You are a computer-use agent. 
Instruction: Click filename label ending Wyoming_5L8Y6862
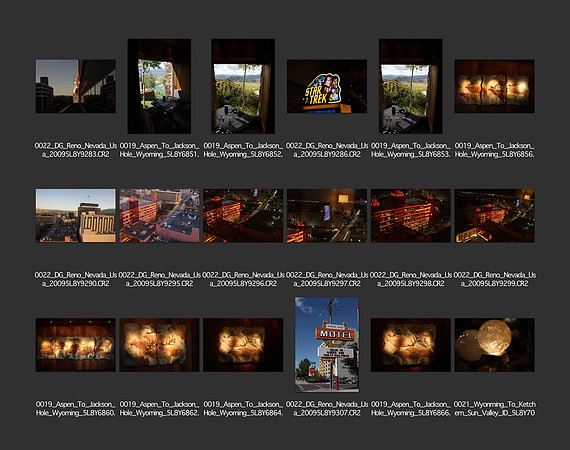(159, 409)
